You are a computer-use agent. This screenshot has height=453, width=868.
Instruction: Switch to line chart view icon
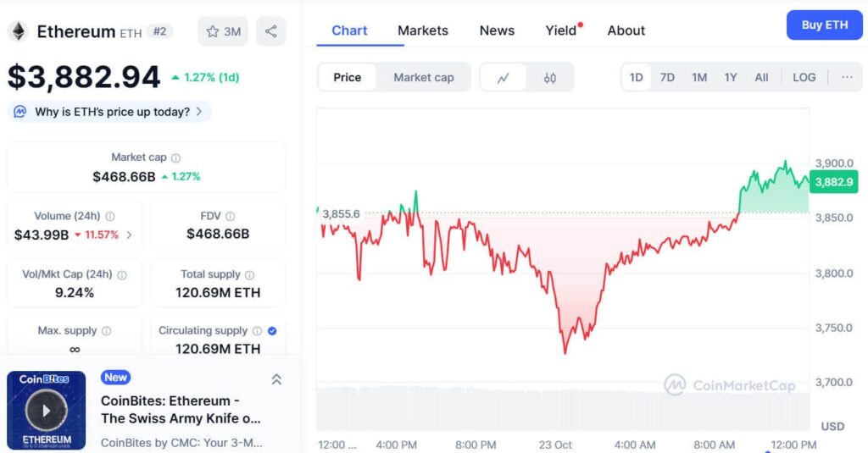[x=504, y=78]
